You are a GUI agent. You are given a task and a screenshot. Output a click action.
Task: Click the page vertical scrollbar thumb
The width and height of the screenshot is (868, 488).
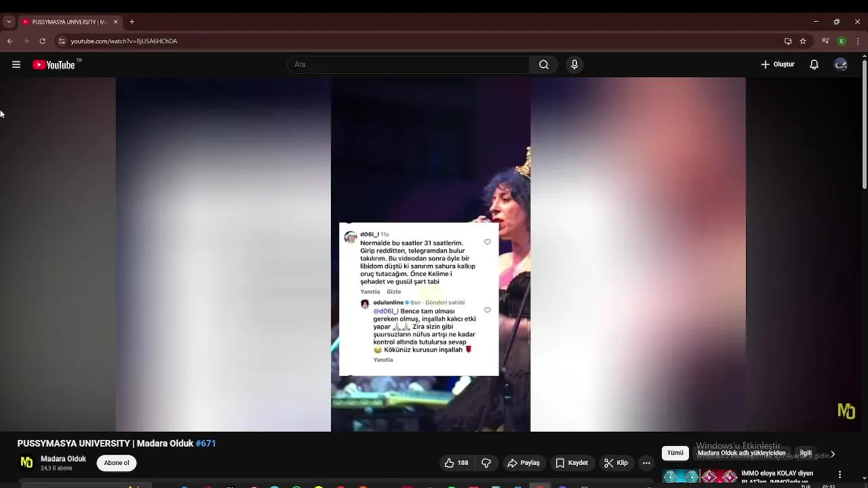(x=864, y=125)
